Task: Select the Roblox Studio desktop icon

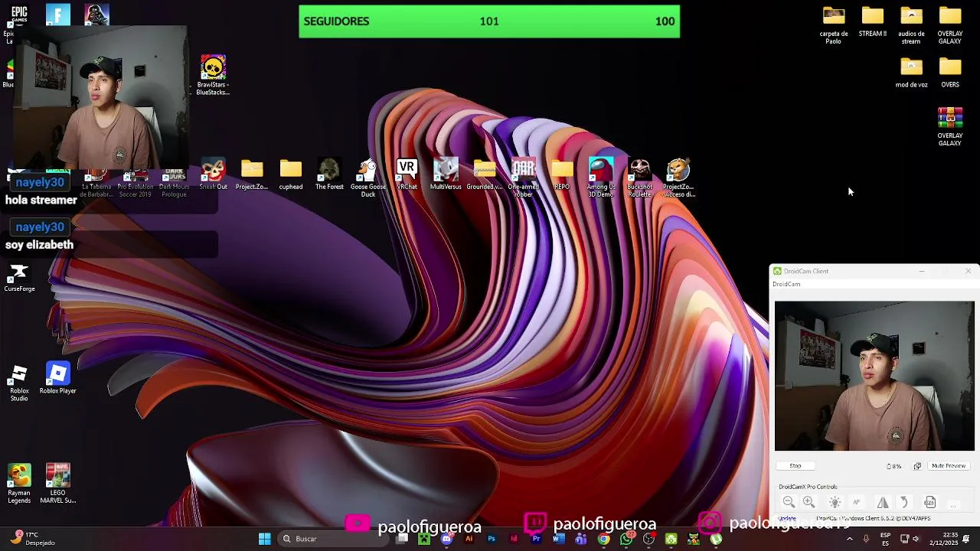Action: [19, 383]
